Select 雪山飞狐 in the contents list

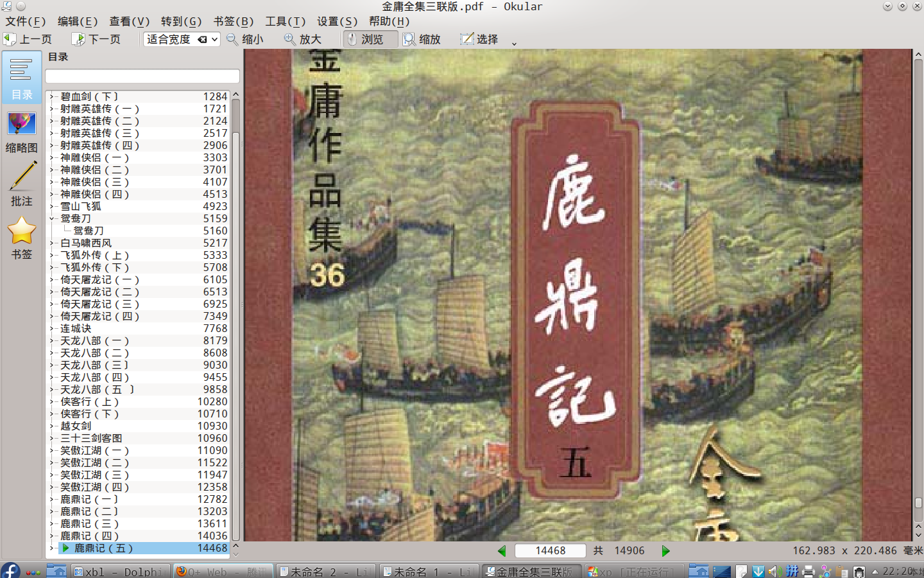pyautogui.click(x=81, y=206)
